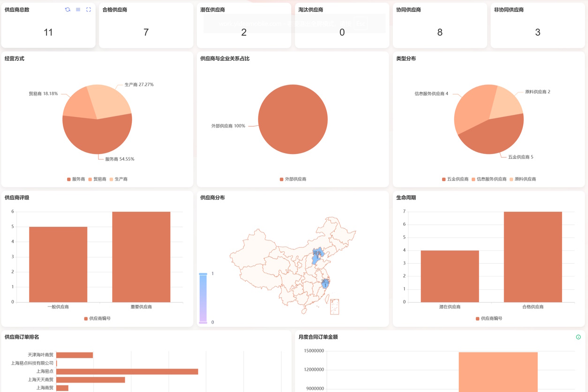The width and height of the screenshot is (588, 392).
Task: Toggle 外部供应商 legend item
Action: coord(293,179)
